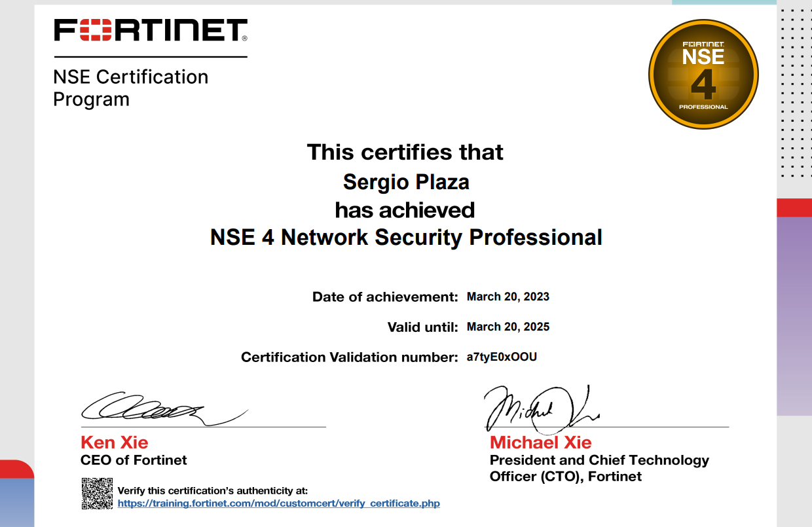Viewport: 812px width, 527px height.
Task: Click the NSE Certification Program heading
Action: [x=130, y=88]
